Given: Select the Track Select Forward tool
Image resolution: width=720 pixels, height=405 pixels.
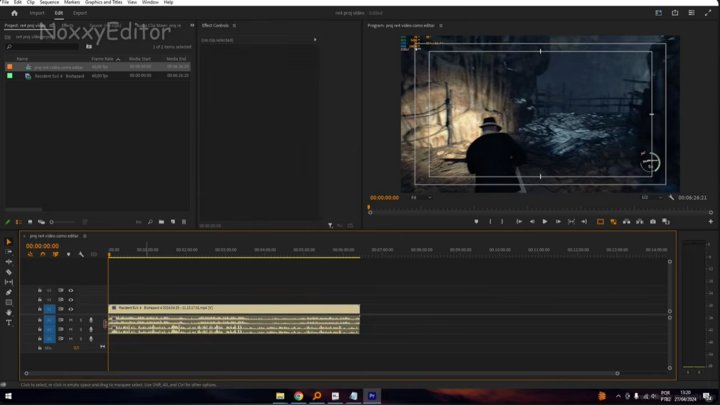Looking at the screenshot, I should [8, 252].
